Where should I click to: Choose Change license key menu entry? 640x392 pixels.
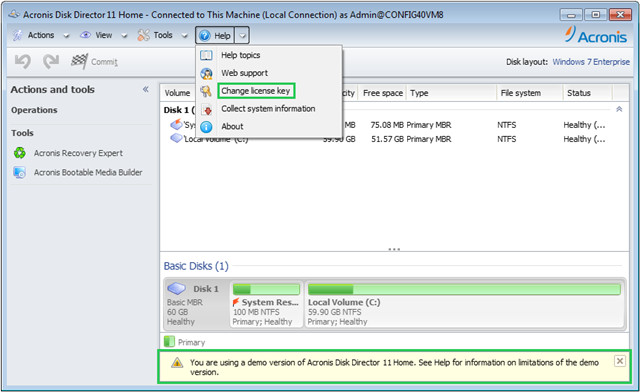[x=256, y=91]
